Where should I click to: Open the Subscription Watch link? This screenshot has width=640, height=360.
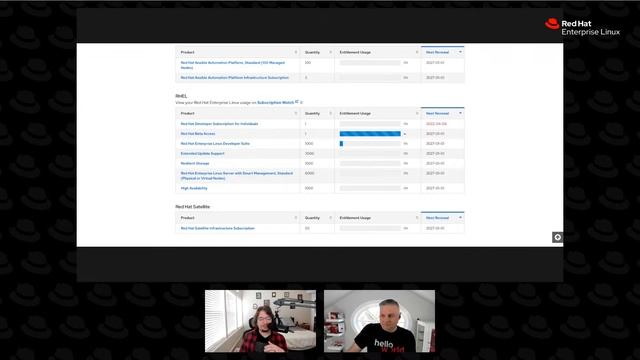click(276, 102)
